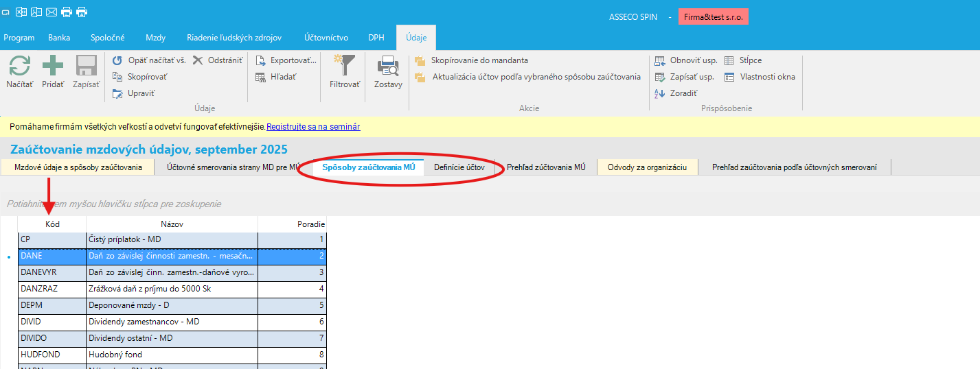Image resolution: width=980 pixels, height=369 pixels.
Task: Open Vlastnosti okna window properties
Action: click(x=729, y=77)
